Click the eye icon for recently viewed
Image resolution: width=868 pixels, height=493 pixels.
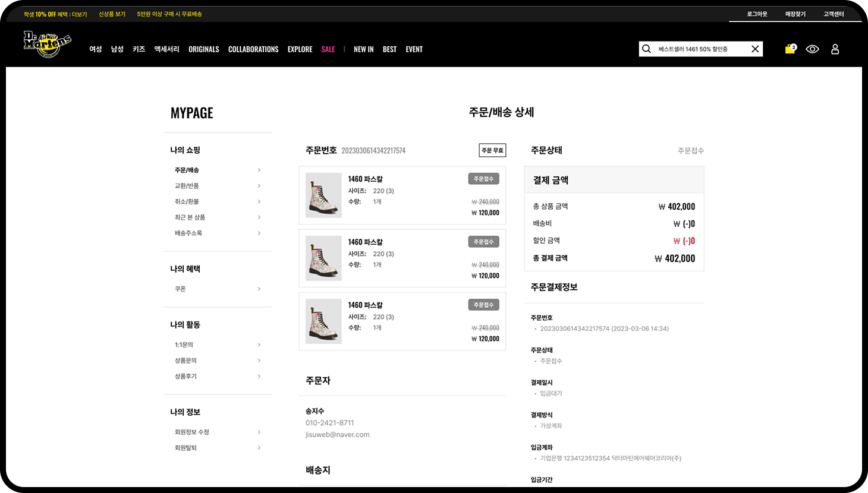pos(812,49)
